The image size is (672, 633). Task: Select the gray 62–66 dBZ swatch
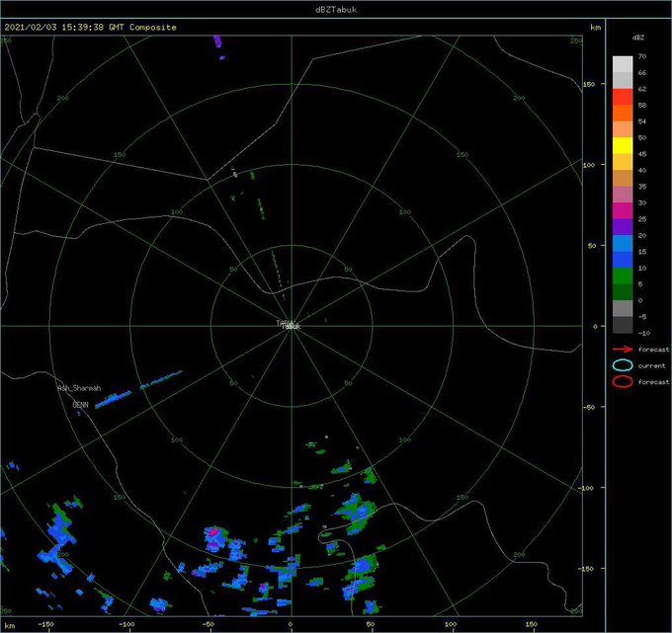click(623, 81)
